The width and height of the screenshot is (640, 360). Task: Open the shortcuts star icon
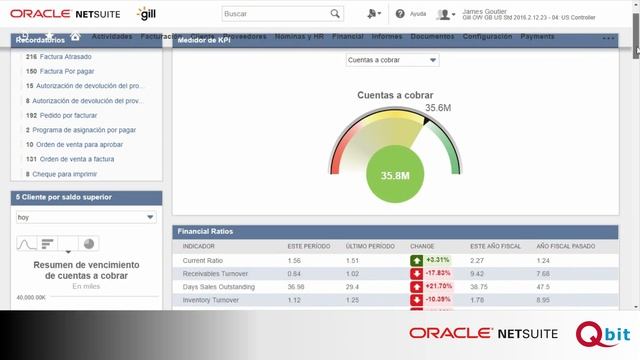click(49, 36)
